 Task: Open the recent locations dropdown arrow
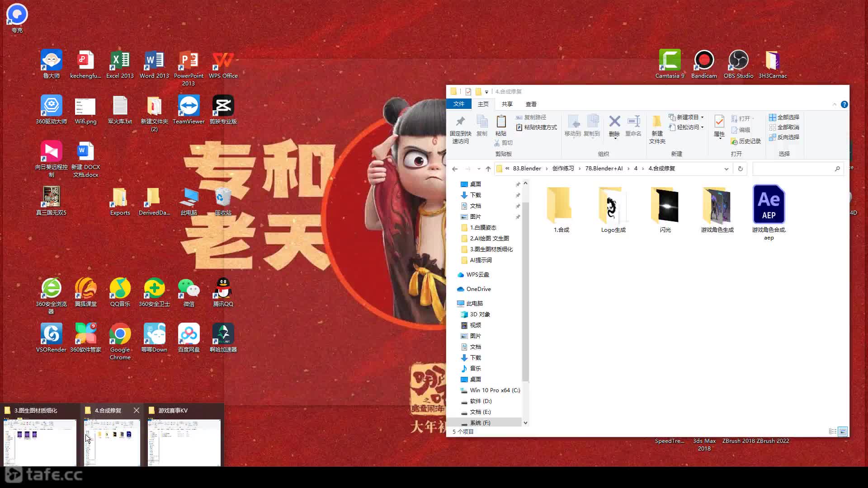pyautogui.click(x=479, y=169)
